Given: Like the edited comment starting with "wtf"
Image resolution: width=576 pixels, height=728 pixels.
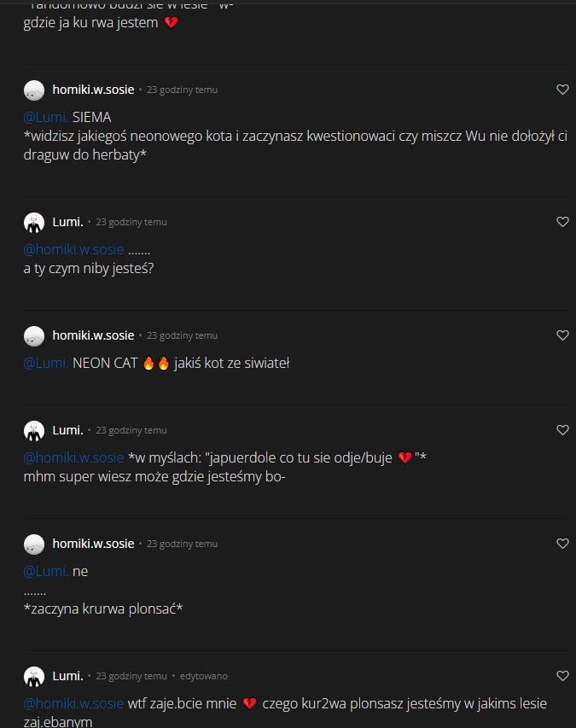Looking at the screenshot, I should [x=562, y=676].
